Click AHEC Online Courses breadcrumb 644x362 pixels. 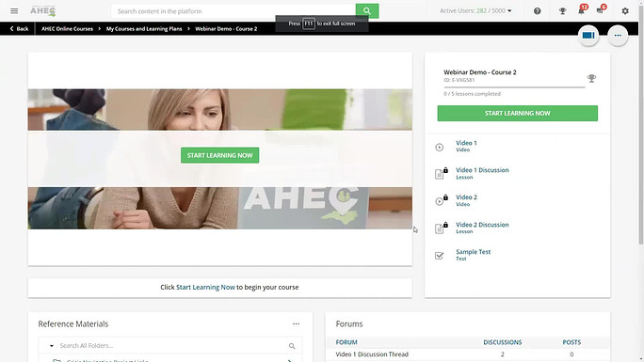coord(68,29)
